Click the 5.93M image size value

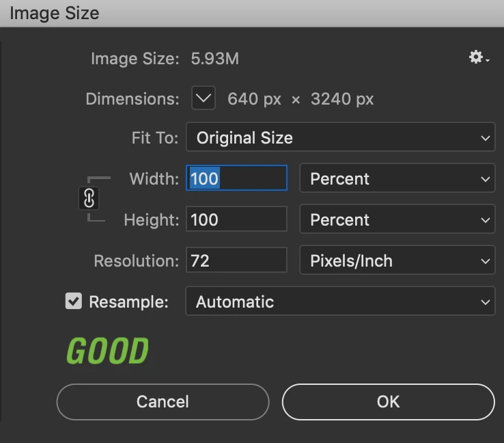[214, 59]
